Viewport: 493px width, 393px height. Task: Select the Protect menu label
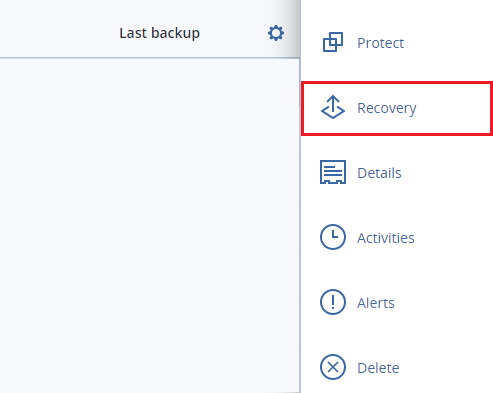click(x=380, y=43)
